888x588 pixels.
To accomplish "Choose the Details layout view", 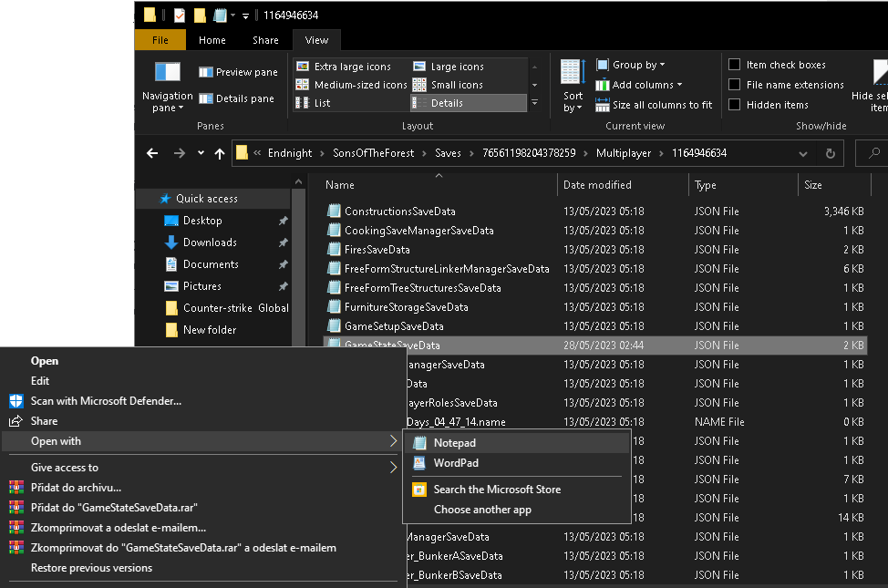I will coord(447,103).
